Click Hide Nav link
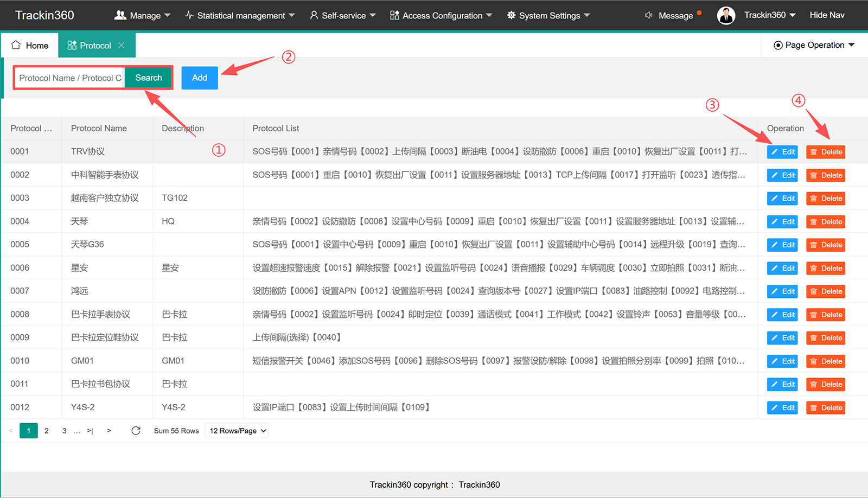868x498 pixels. [827, 15]
